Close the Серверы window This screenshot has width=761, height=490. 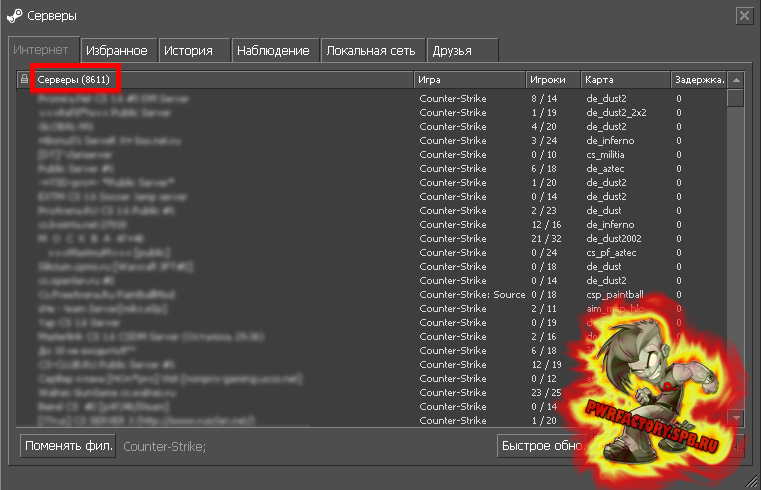pyautogui.click(x=743, y=15)
